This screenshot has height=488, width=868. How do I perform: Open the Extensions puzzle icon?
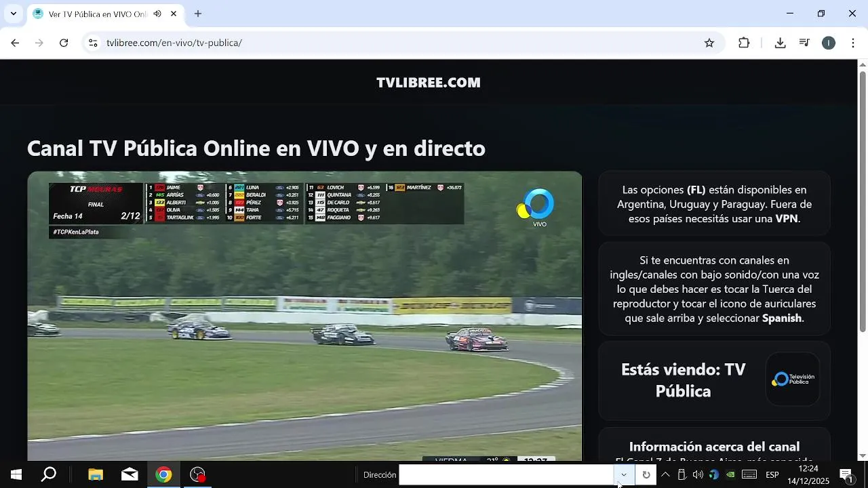click(744, 43)
